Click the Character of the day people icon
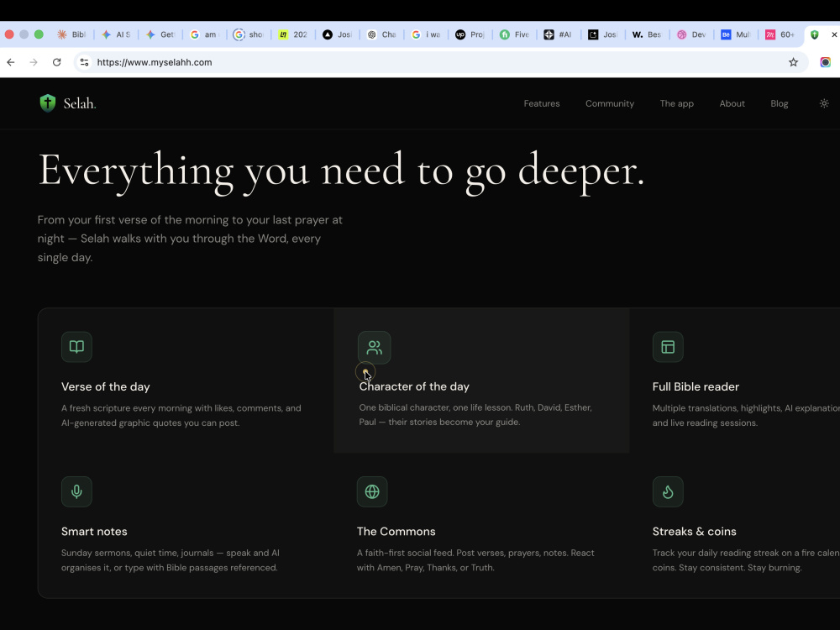This screenshot has width=840, height=630. [x=374, y=348]
